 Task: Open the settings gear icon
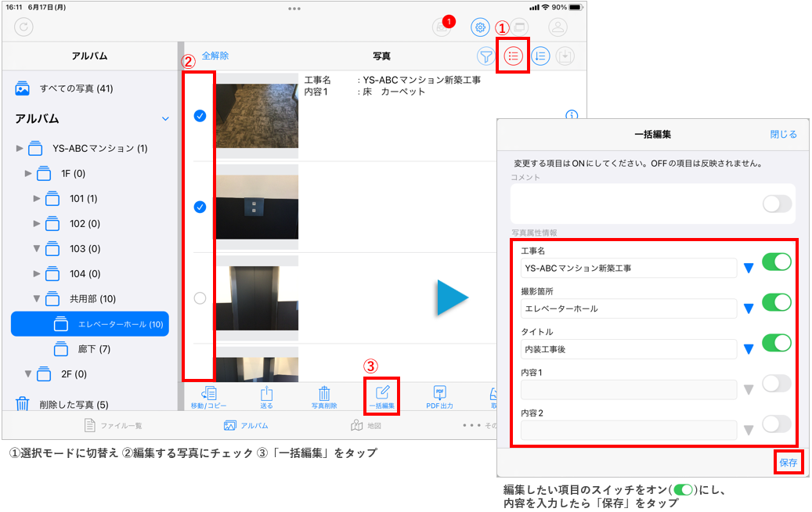(x=480, y=27)
